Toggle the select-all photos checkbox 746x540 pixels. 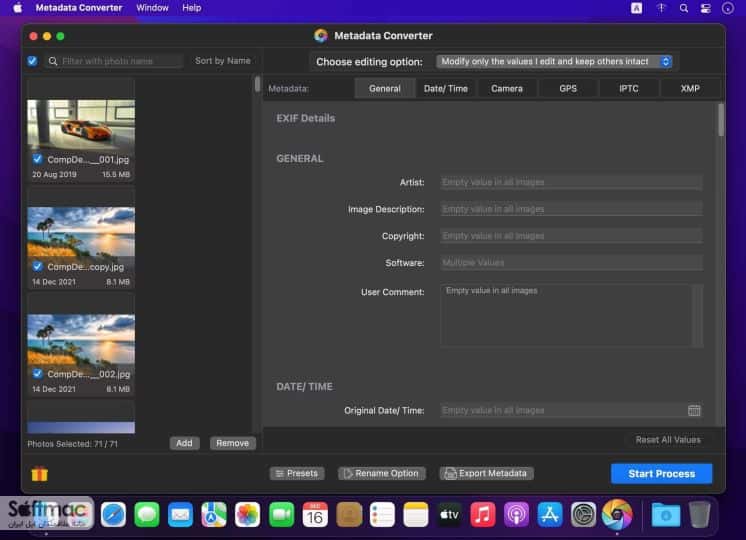[x=32, y=61]
